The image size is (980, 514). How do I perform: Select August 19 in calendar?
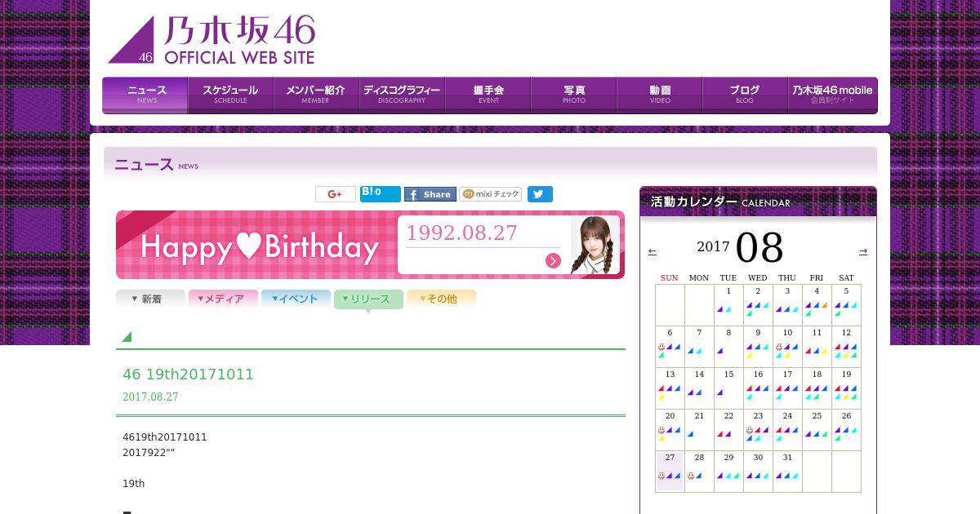(x=846, y=388)
